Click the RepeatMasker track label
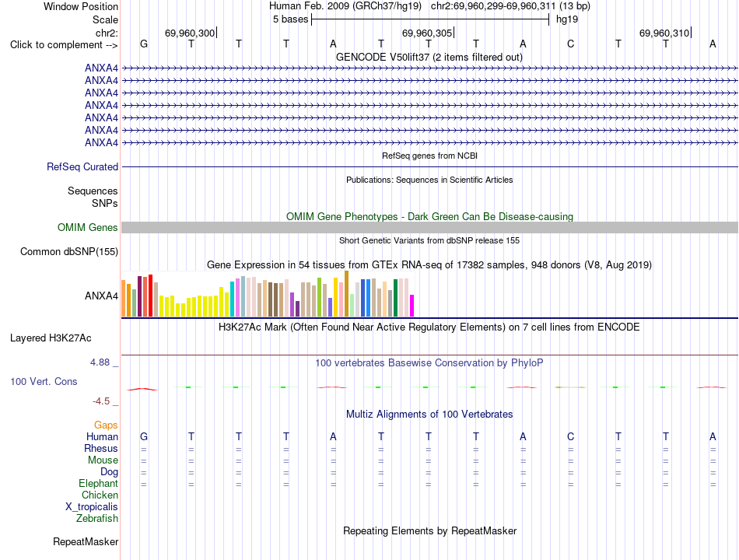 click(86, 541)
